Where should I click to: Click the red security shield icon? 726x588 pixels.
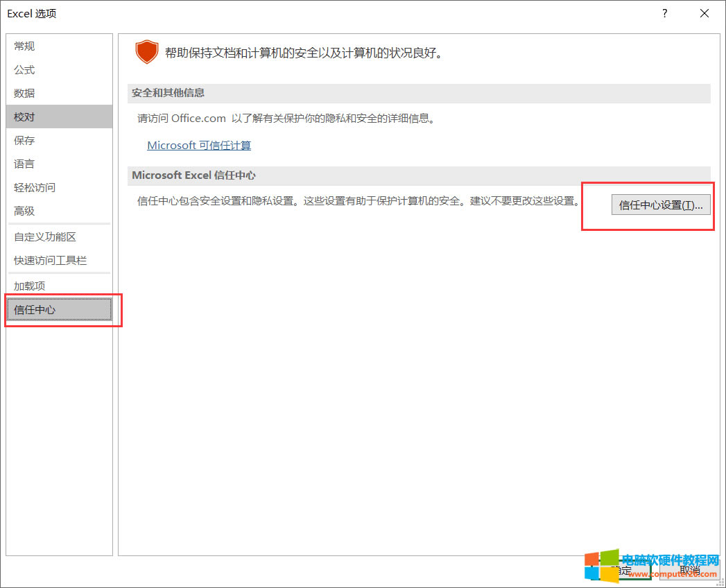146,52
